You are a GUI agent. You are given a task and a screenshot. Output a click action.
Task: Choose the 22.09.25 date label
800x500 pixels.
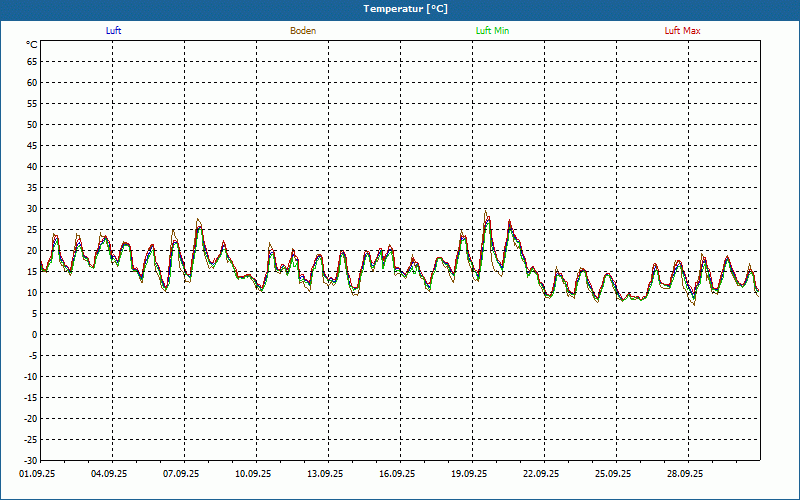pyautogui.click(x=542, y=474)
